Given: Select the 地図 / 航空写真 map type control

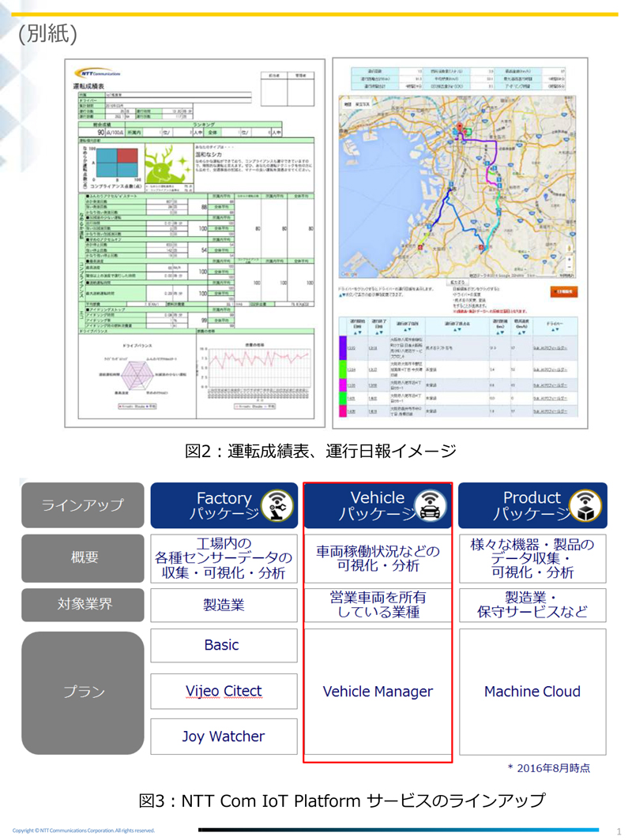Looking at the screenshot, I should [x=356, y=104].
